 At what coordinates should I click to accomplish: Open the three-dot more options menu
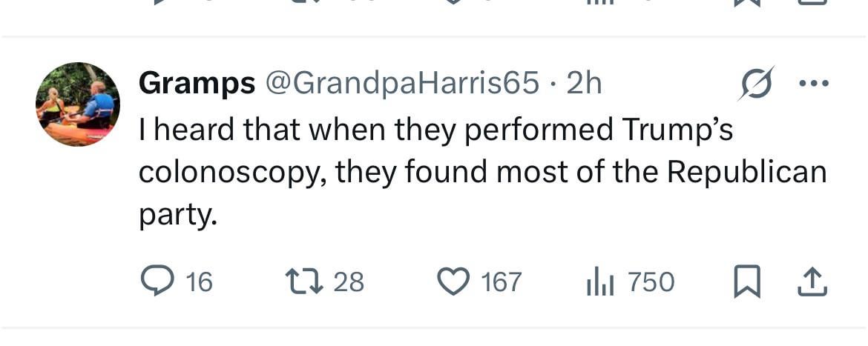pyautogui.click(x=812, y=83)
